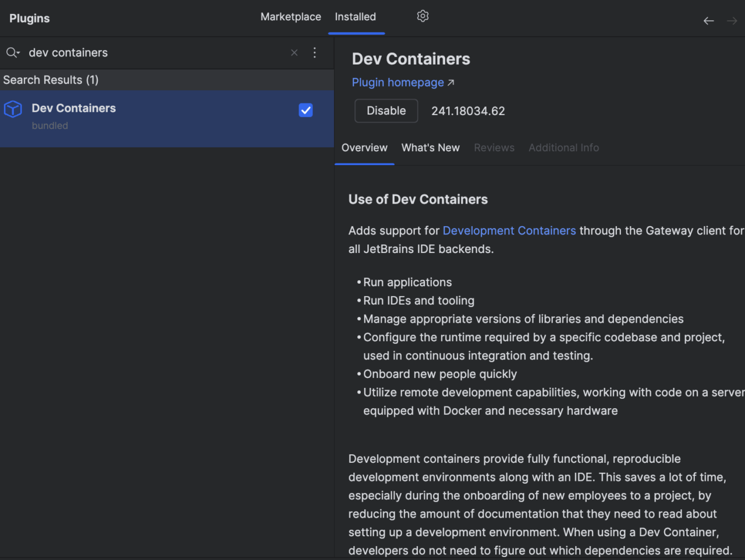Open the Plugin homepage link
Image resolution: width=745 pixels, height=560 pixels.
398,82
